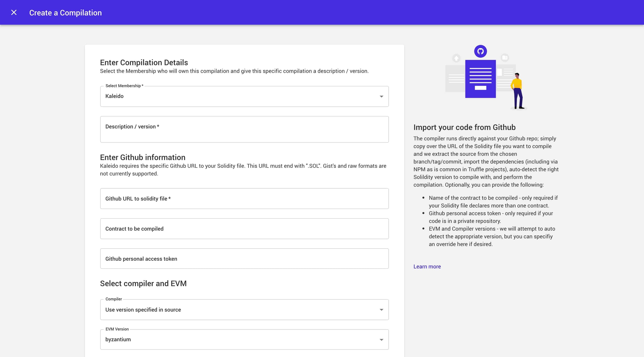Open the EVM Version dropdown showing byzantium
644x357 pixels.
[x=244, y=339]
